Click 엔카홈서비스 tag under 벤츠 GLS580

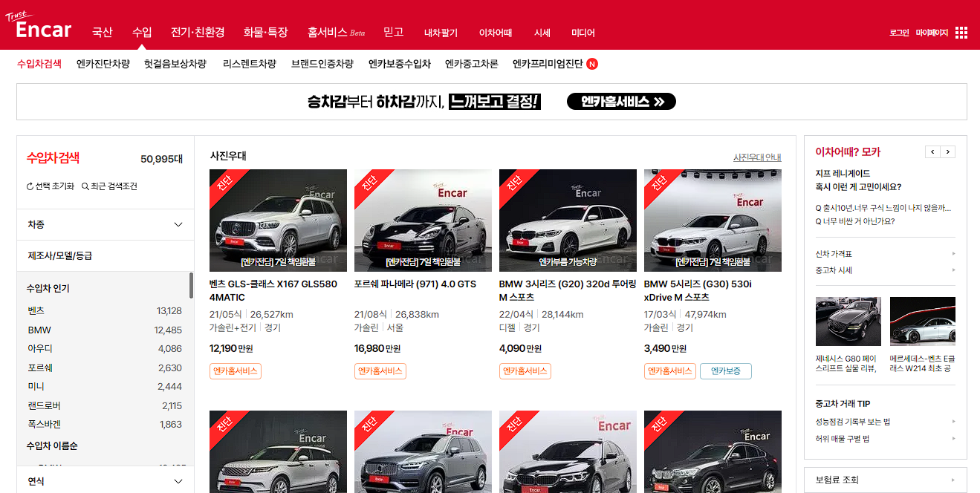click(x=236, y=371)
